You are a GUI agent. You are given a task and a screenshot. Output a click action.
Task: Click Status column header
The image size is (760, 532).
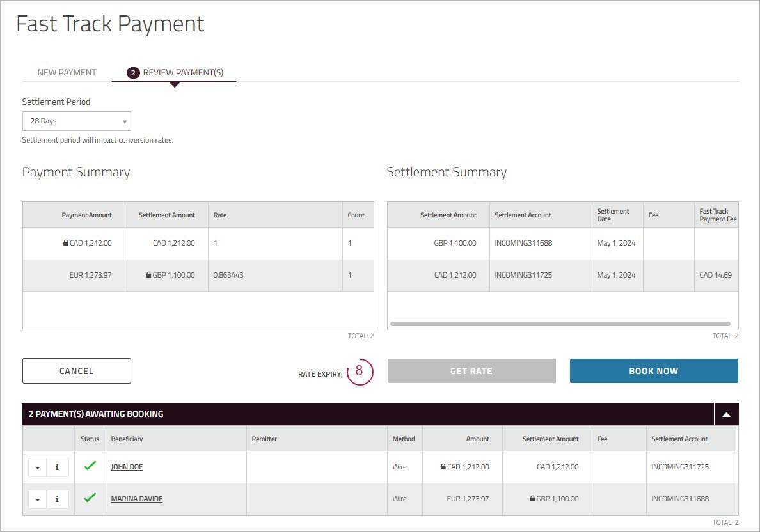pos(90,439)
